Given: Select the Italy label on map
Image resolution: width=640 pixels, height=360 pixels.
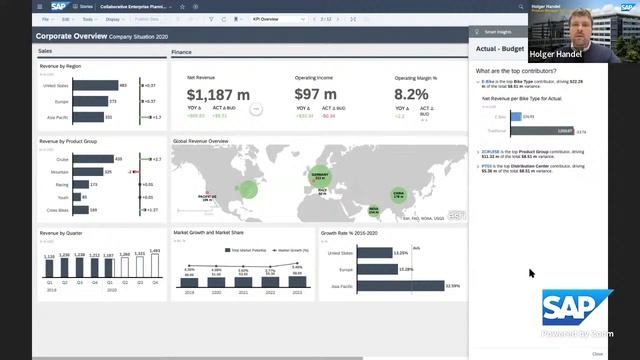Looking at the screenshot, I should point(322,191).
